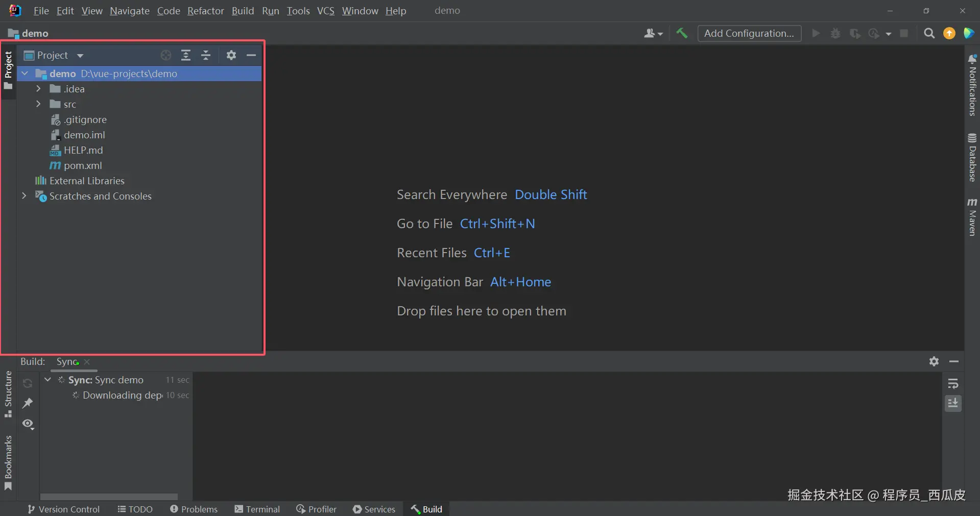Collapse the Sync demo build node
This screenshot has width=980, height=516.
pos(47,380)
